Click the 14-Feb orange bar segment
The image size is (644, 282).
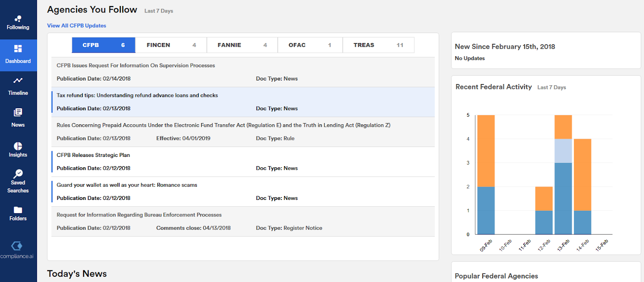click(x=582, y=175)
